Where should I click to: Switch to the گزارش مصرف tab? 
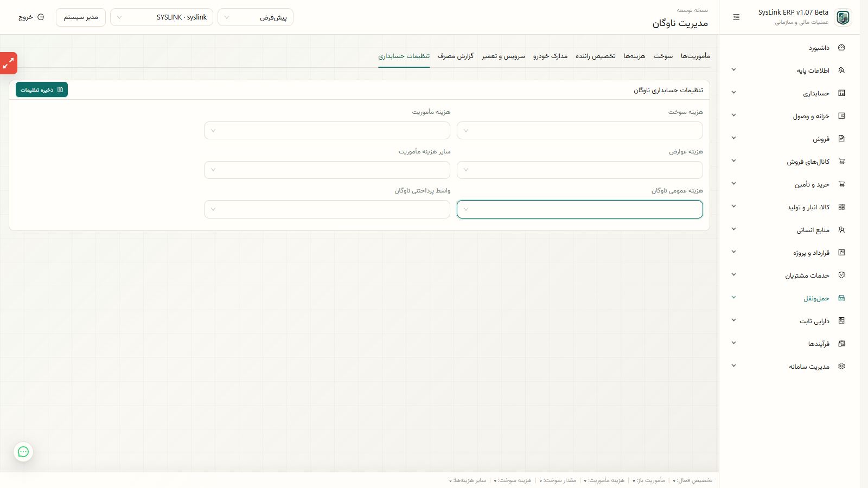(456, 56)
